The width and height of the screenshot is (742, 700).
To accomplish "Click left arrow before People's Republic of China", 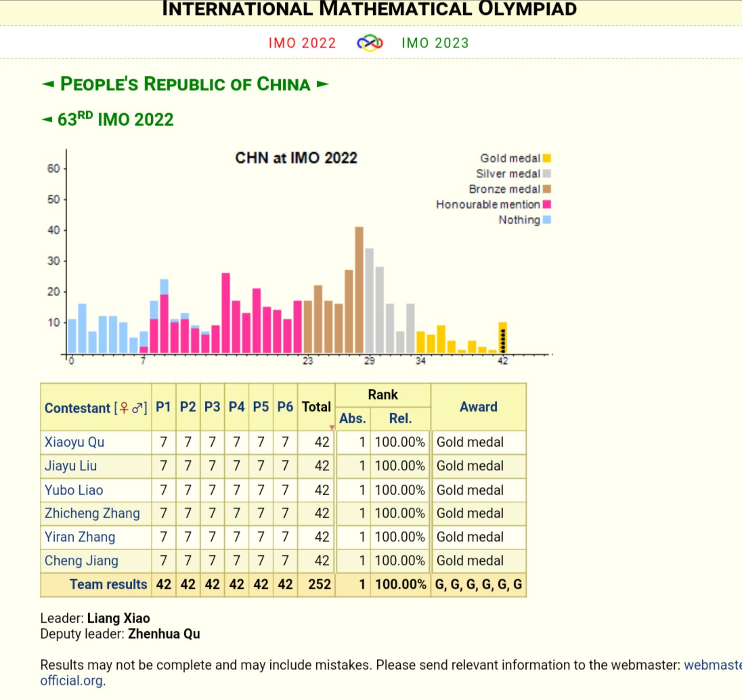I will click(x=48, y=84).
